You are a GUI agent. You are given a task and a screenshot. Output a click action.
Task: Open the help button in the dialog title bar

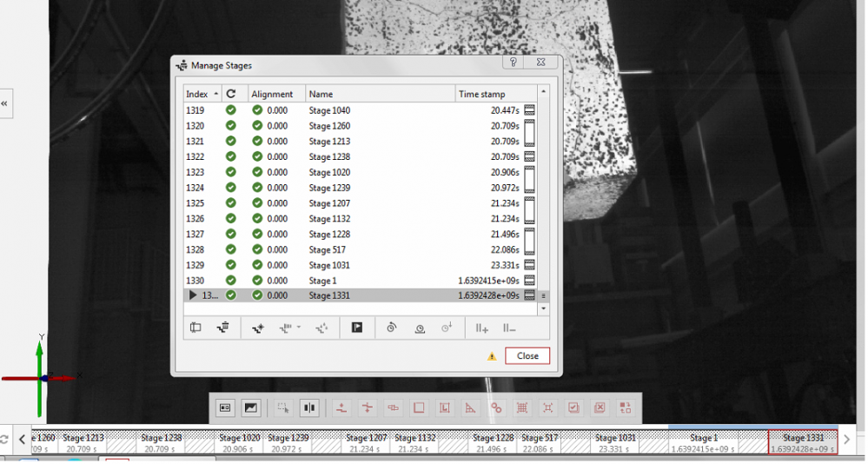(514, 63)
